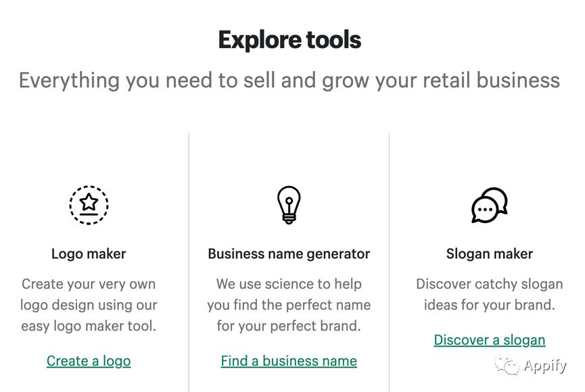Click the Logo maker star badge icon
The height and width of the screenshot is (392, 585).
tap(89, 205)
